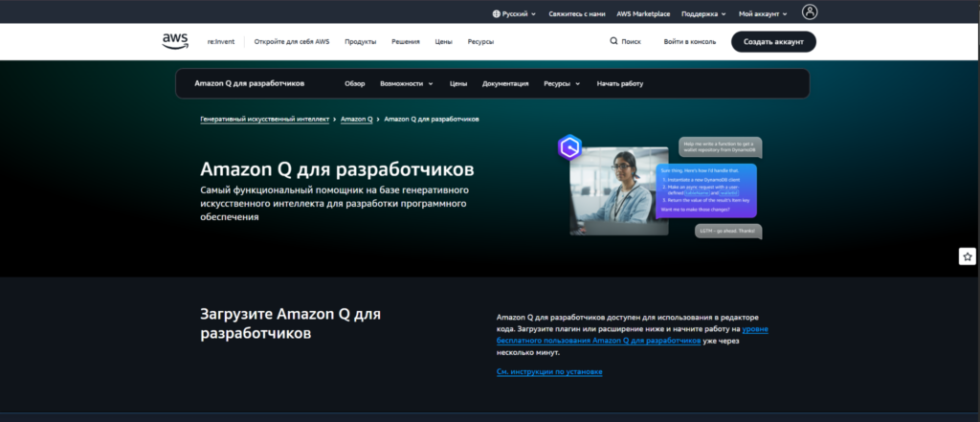Open AWS Marketplace link

coord(643,13)
